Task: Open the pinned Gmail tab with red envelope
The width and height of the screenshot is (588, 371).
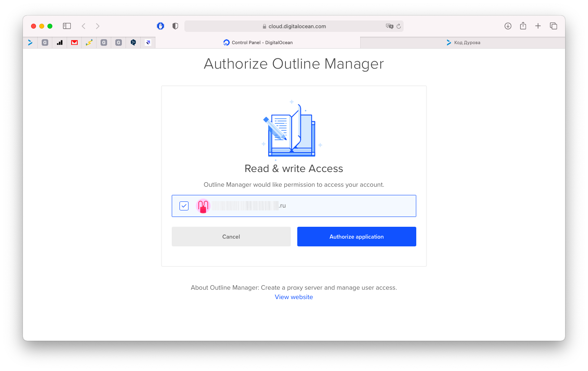Action: click(74, 42)
